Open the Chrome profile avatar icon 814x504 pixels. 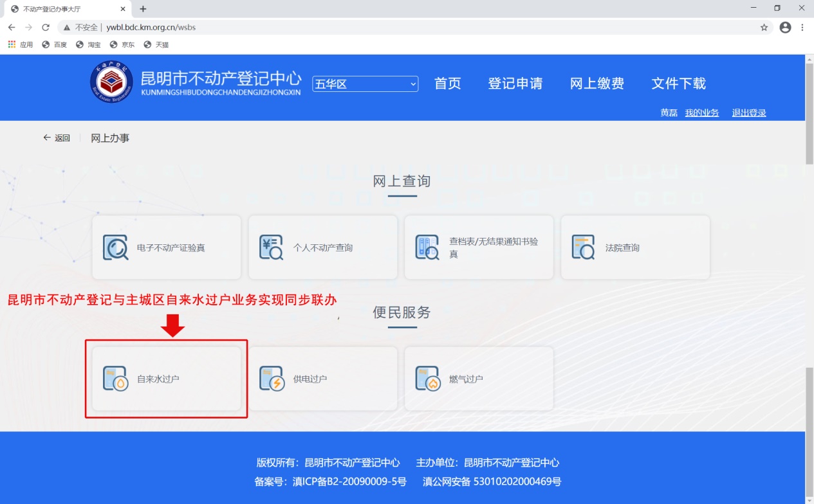785,28
